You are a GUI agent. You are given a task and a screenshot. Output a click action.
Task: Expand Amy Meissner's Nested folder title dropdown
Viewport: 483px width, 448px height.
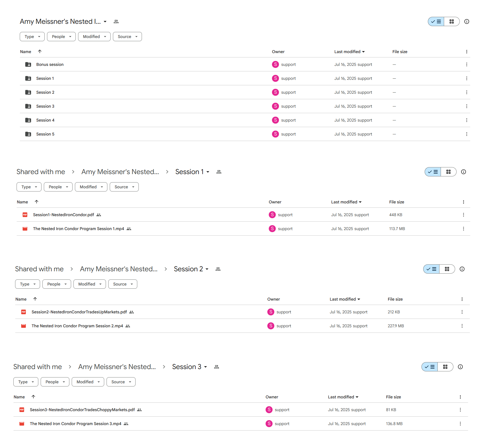[105, 21]
